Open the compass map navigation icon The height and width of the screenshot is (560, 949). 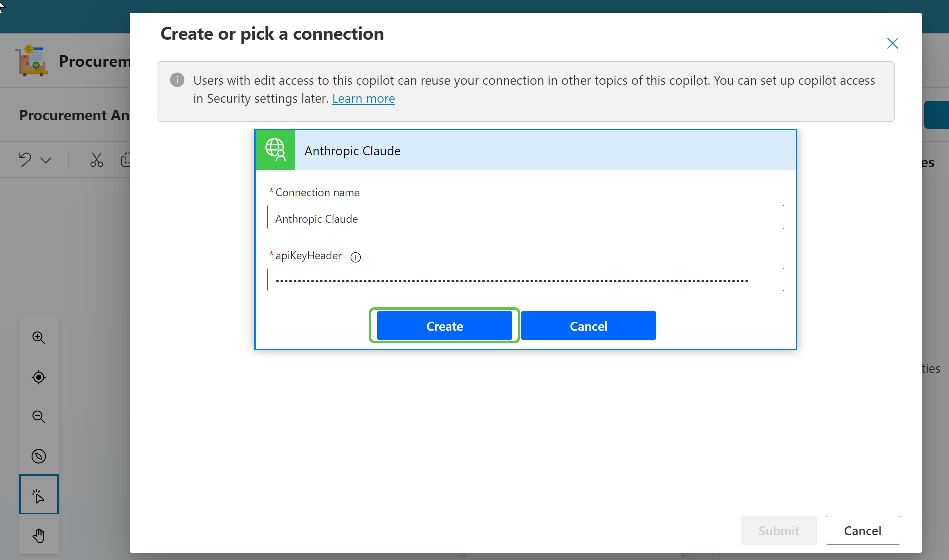tap(39, 456)
